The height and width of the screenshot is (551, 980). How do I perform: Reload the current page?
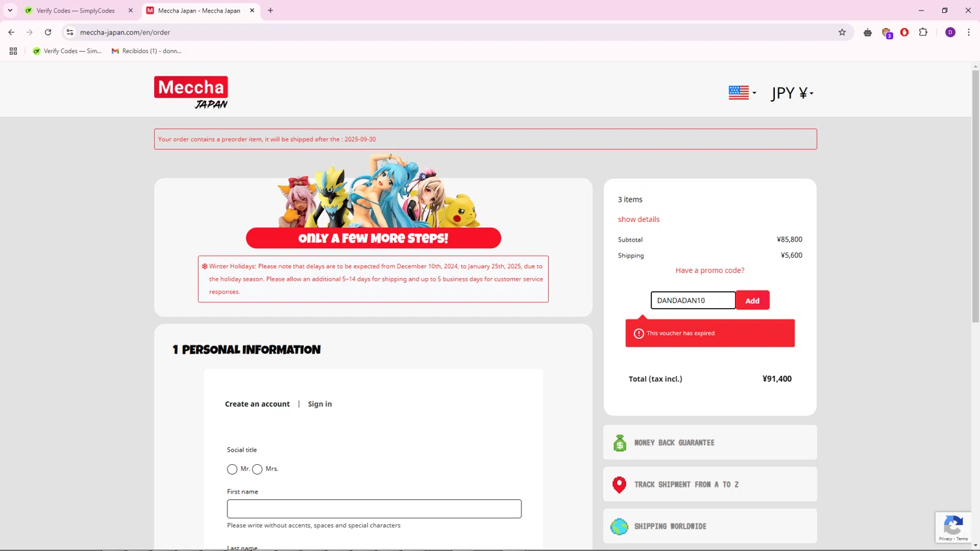(48, 32)
